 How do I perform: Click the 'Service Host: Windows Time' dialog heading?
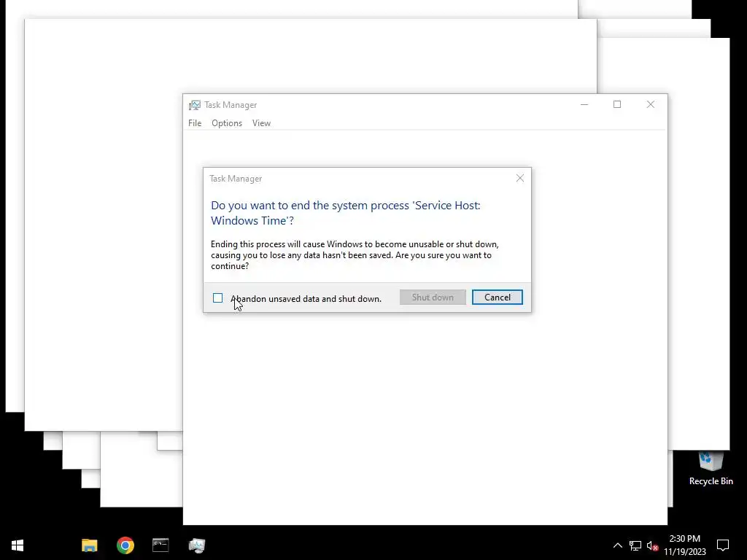click(x=345, y=213)
